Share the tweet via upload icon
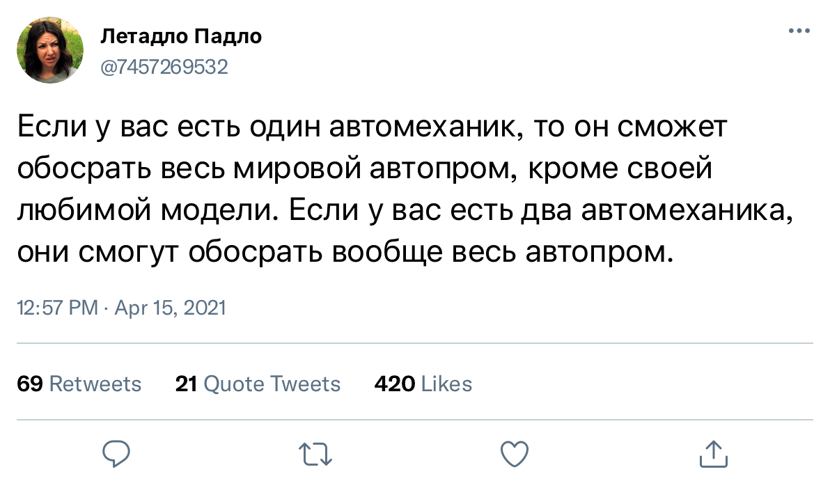The image size is (830, 504). tap(712, 454)
